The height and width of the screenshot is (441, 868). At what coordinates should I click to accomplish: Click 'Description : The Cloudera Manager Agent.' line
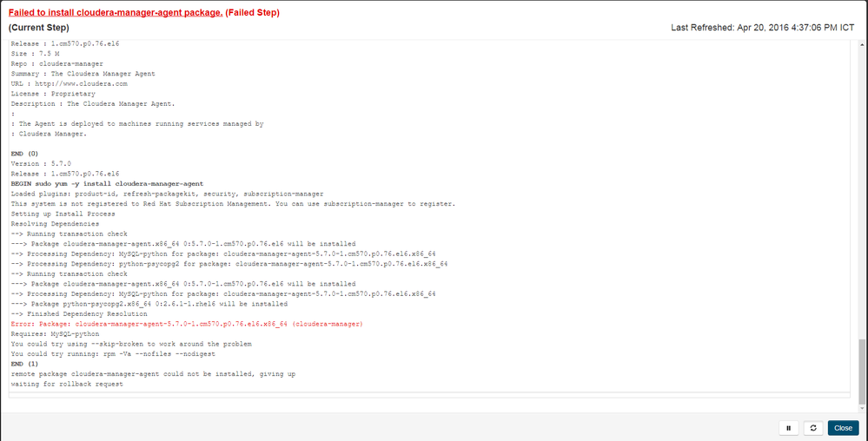point(92,104)
